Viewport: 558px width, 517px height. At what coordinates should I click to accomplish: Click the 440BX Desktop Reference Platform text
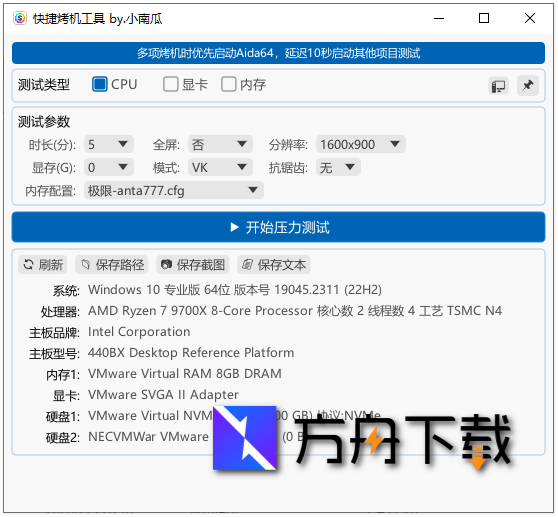191,353
